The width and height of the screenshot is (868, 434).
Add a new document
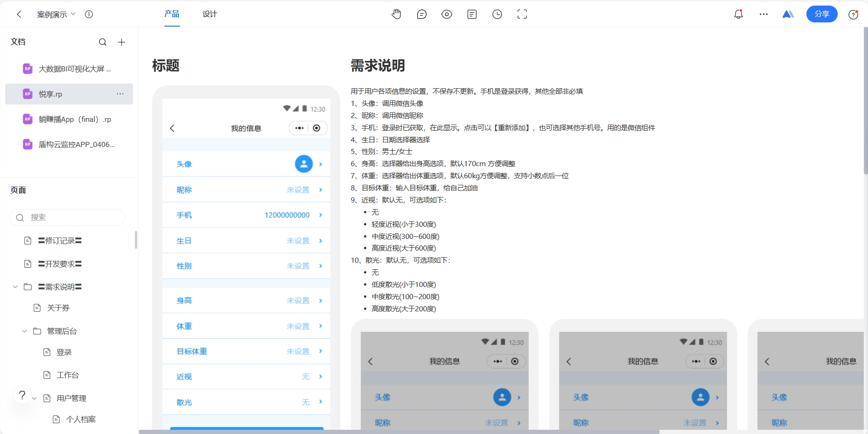[121, 42]
